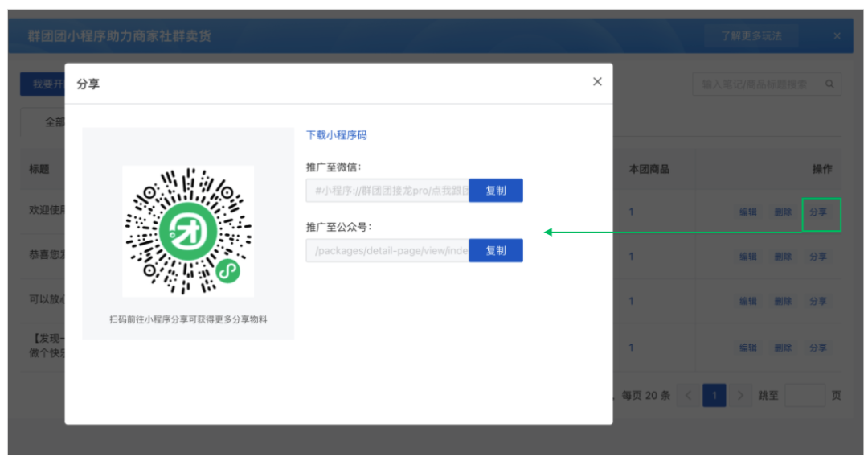Click 删除 in the 【发现 row
This screenshot has width=868, height=461.
[783, 348]
